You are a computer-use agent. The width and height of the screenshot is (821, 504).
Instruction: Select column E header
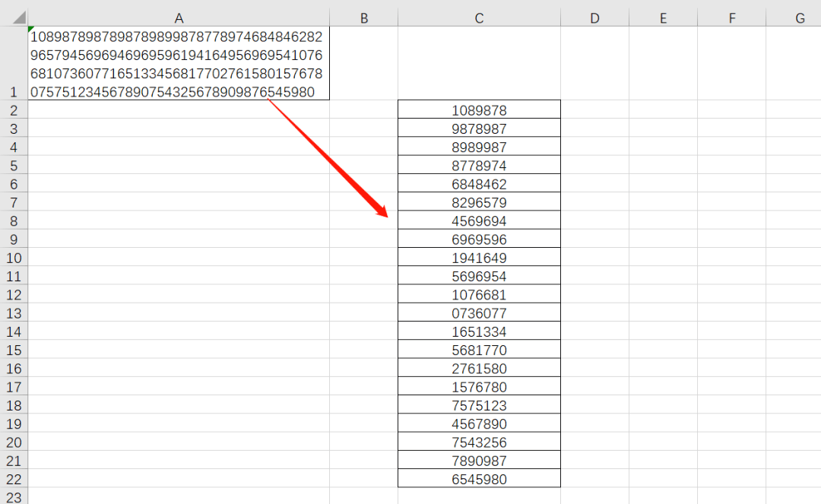click(x=663, y=18)
